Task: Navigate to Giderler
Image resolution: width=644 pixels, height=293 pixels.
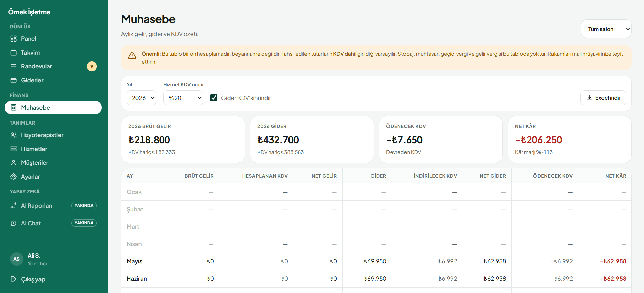Action: coord(53,80)
